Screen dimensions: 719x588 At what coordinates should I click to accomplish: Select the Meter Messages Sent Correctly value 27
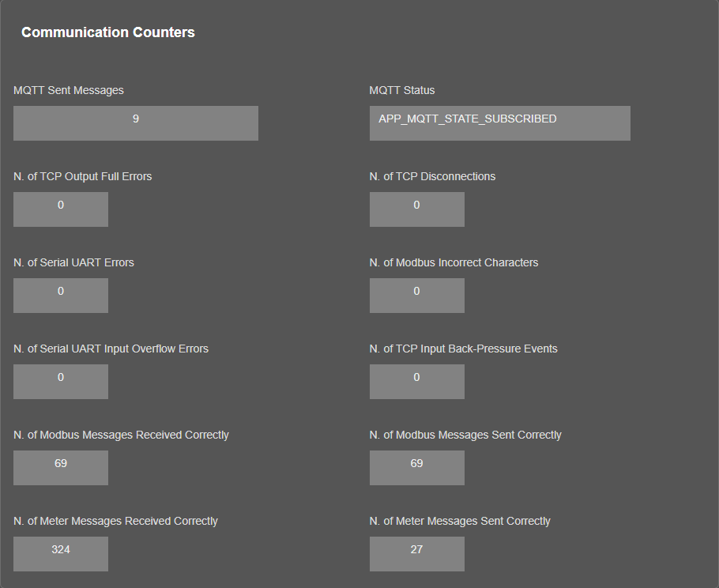pos(417,554)
